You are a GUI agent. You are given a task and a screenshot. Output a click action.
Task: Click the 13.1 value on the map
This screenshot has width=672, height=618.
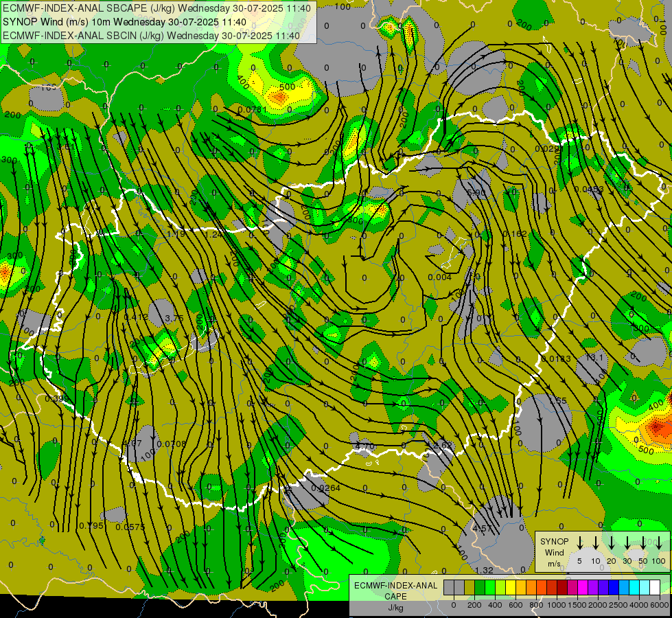594,357
